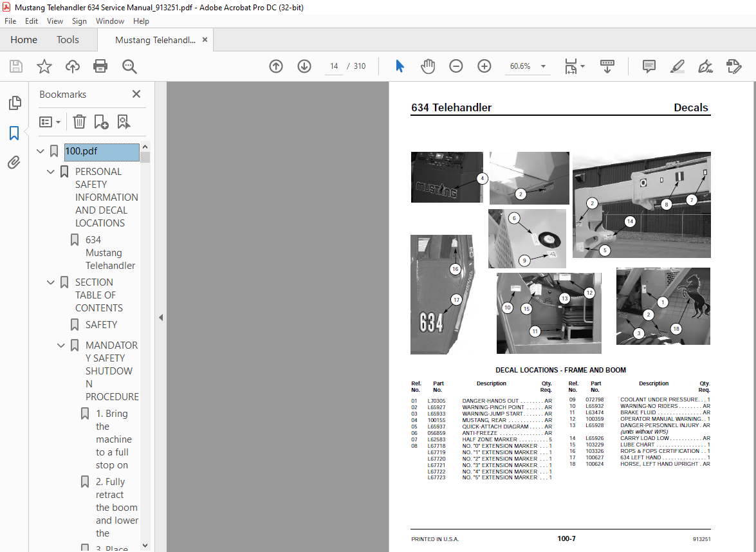Open the Attachments paperclip panel
The image size is (756, 552).
[14, 163]
